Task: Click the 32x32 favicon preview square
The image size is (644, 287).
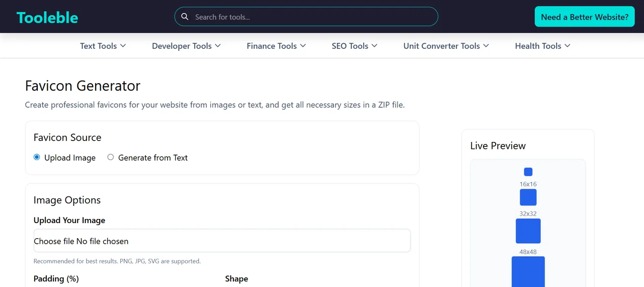Action: click(528, 197)
